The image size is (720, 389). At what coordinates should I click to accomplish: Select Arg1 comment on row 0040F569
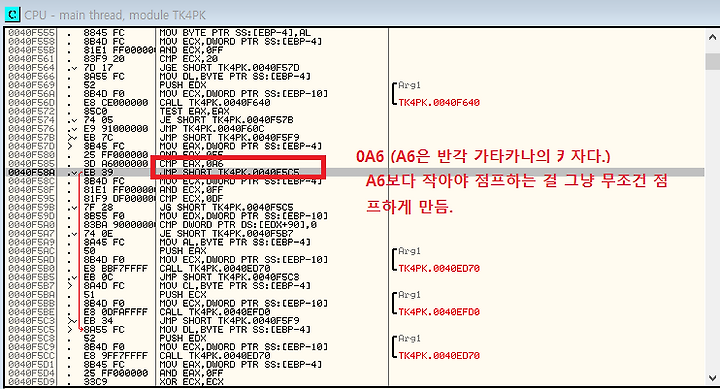click(x=409, y=85)
